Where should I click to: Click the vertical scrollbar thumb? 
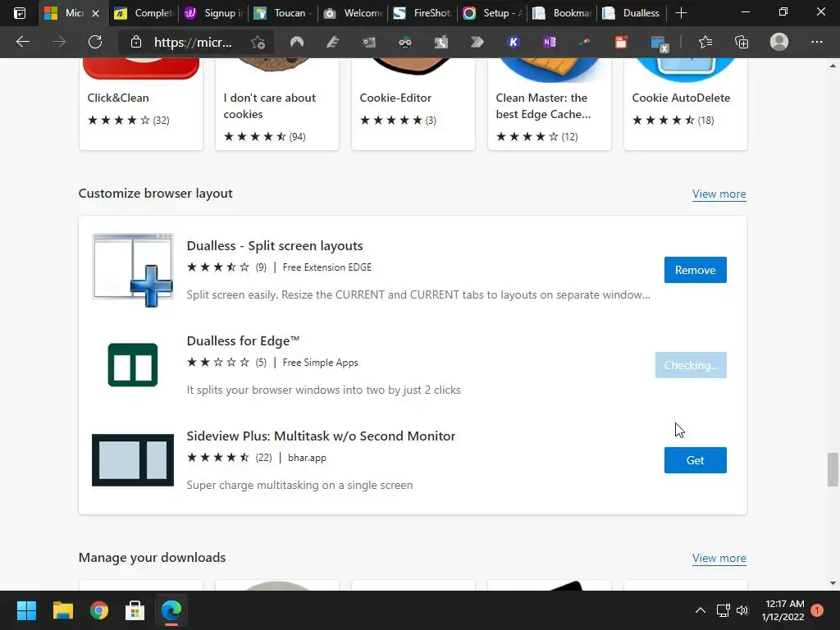tap(833, 469)
